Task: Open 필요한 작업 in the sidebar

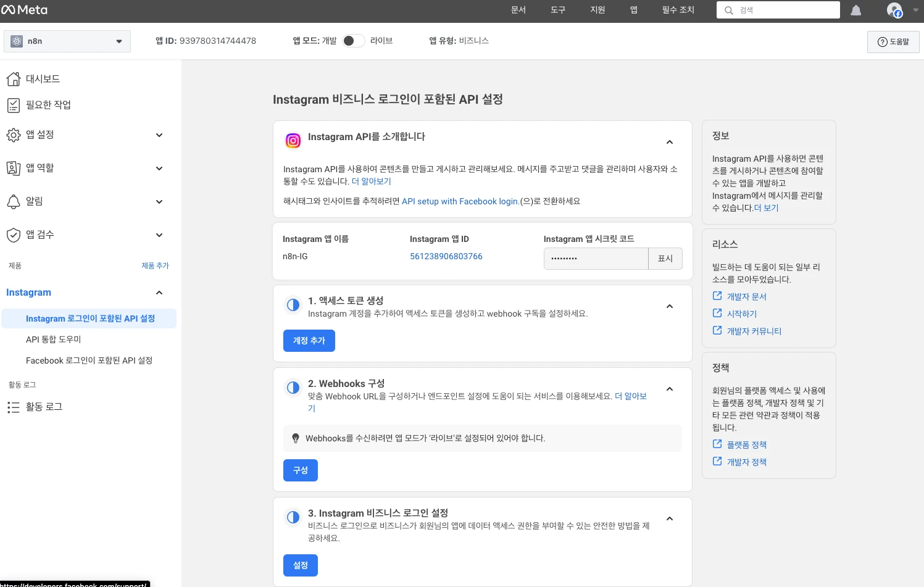Action: click(48, 105)
